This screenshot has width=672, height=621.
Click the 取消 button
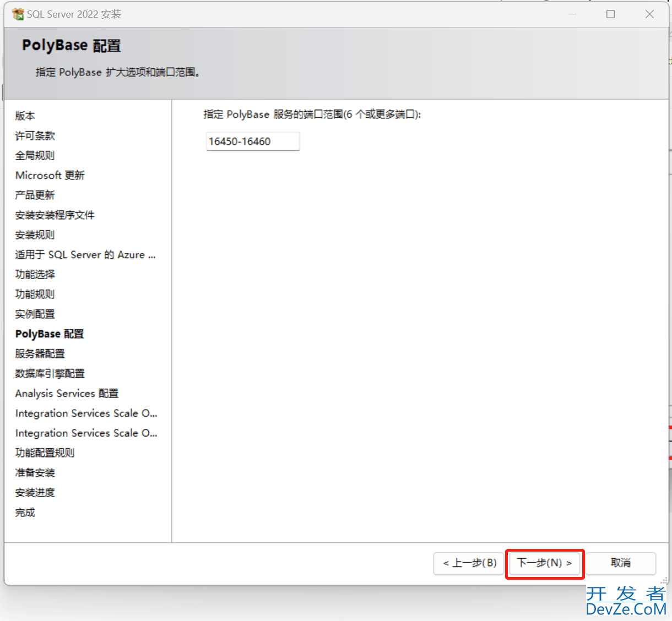621,563
